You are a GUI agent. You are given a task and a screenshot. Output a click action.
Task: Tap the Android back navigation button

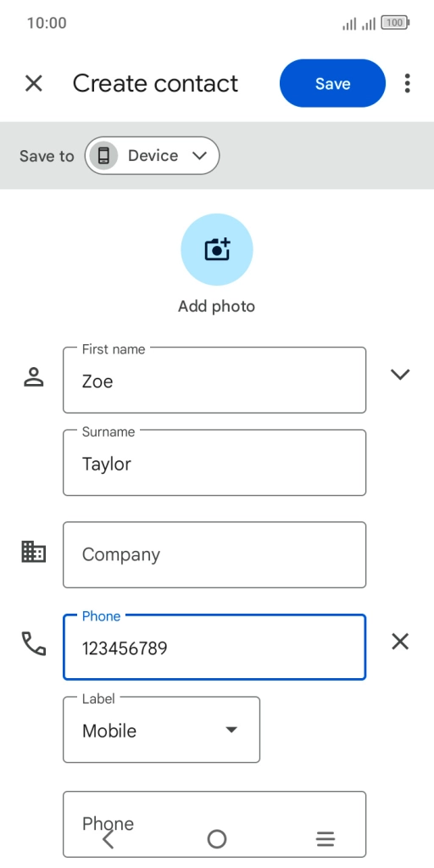click(x=108, y=839)
